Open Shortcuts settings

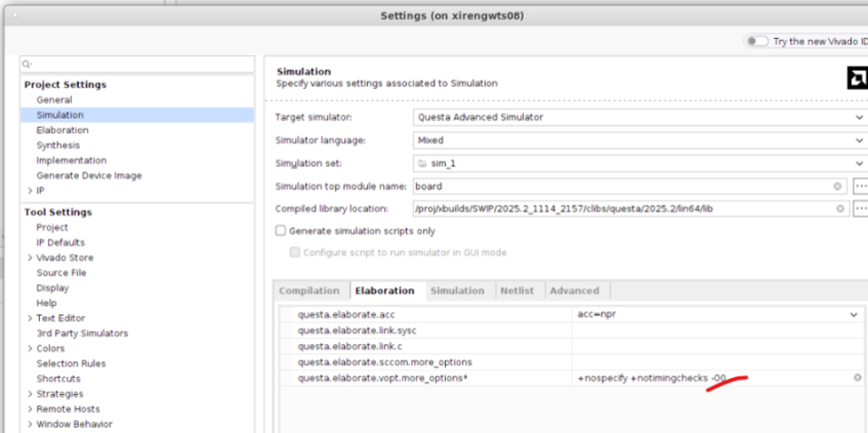click(x=58, y=379)
